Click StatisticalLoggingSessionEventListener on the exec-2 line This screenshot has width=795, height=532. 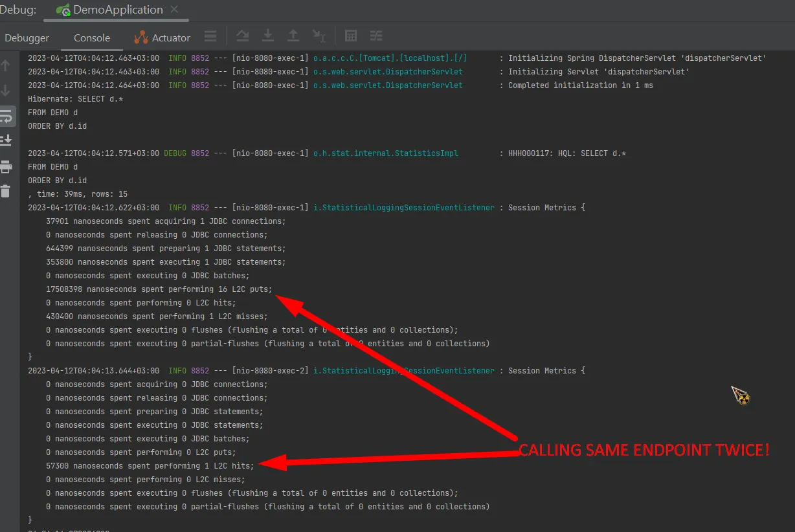[x=404, y=371]
